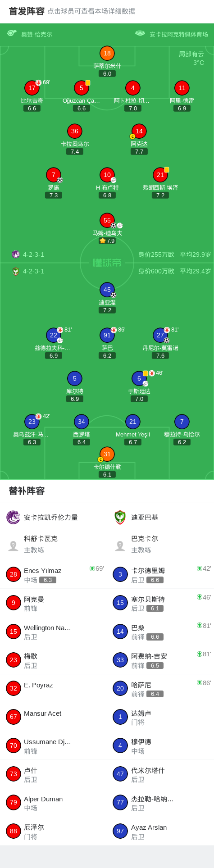Select red player number 55 circle
214x868 pixels.
point(107,220)
